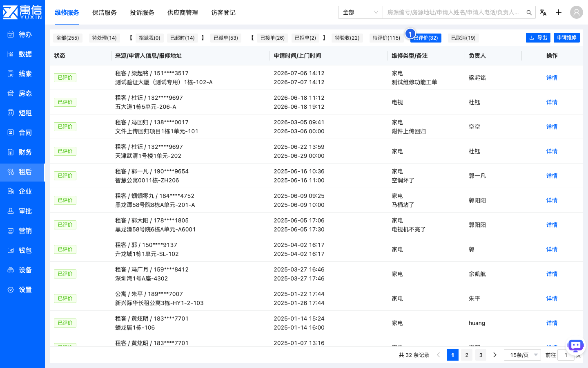Click 已评价 badge in 郭大阳 row
The height and width of the screenshot is (368, 588).
pyautogui.click(x=65, y=225)
